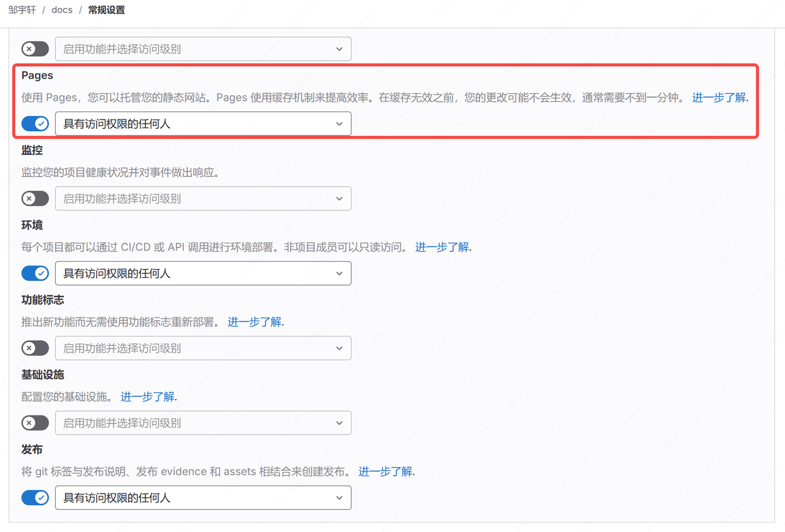Viewport: 785px width, 532px height.
Task: Switch on the 基础设施 toggle
Action: (35, 423)
